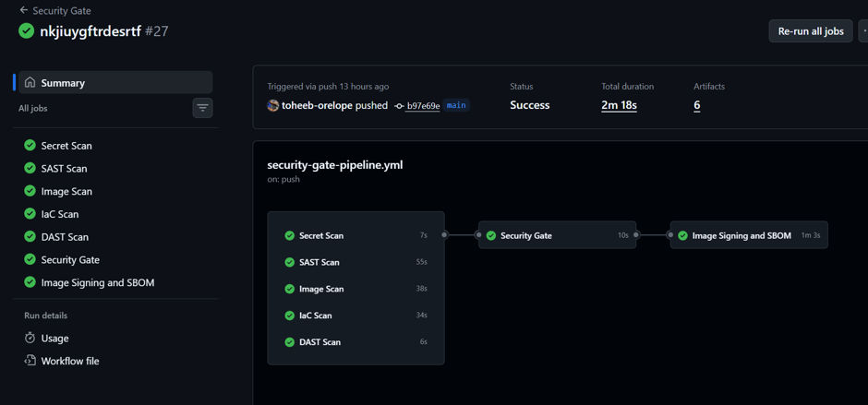
Task: Open DAST Scan job in the workflow graph
Action: (356, 342)
